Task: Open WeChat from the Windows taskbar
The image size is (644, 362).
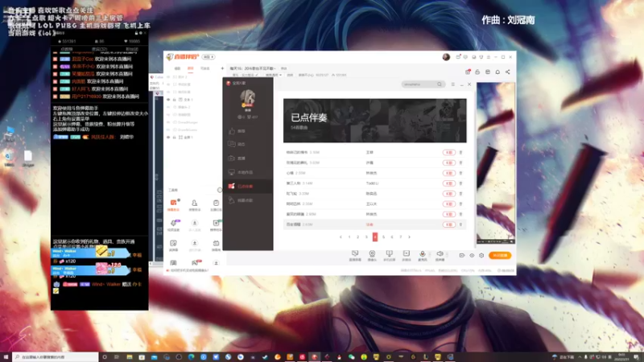Action: pyautogui.click(x=352, y=357)
